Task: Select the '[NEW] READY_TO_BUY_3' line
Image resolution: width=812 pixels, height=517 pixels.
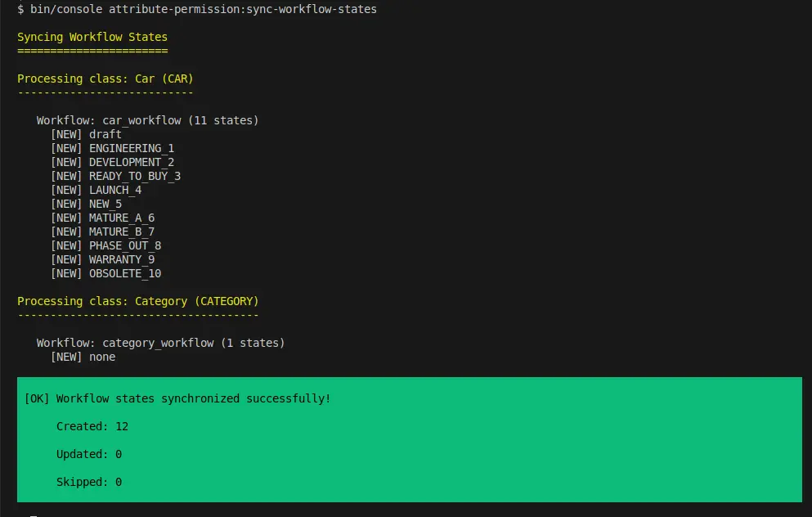Action: [x=115, y=176]
